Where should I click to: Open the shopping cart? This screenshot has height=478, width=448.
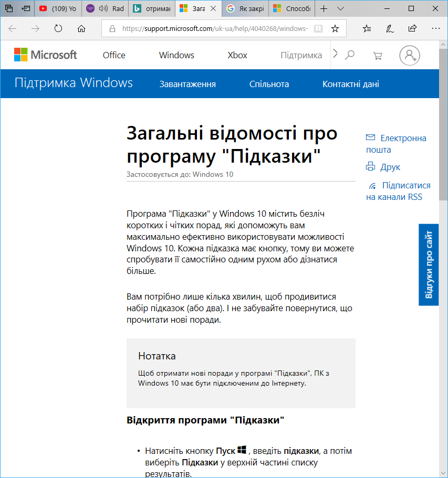(x=378, y=56)
